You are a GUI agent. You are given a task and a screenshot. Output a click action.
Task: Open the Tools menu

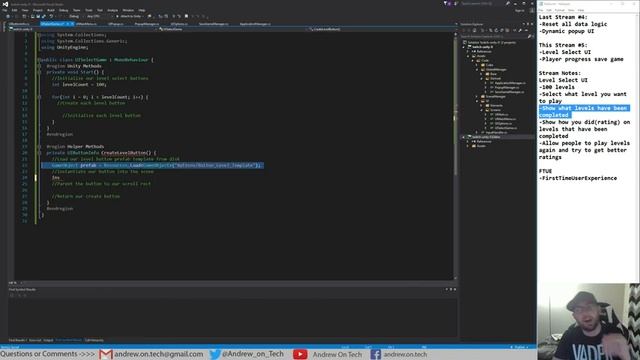pyautogui.click(x=89, y=10)
